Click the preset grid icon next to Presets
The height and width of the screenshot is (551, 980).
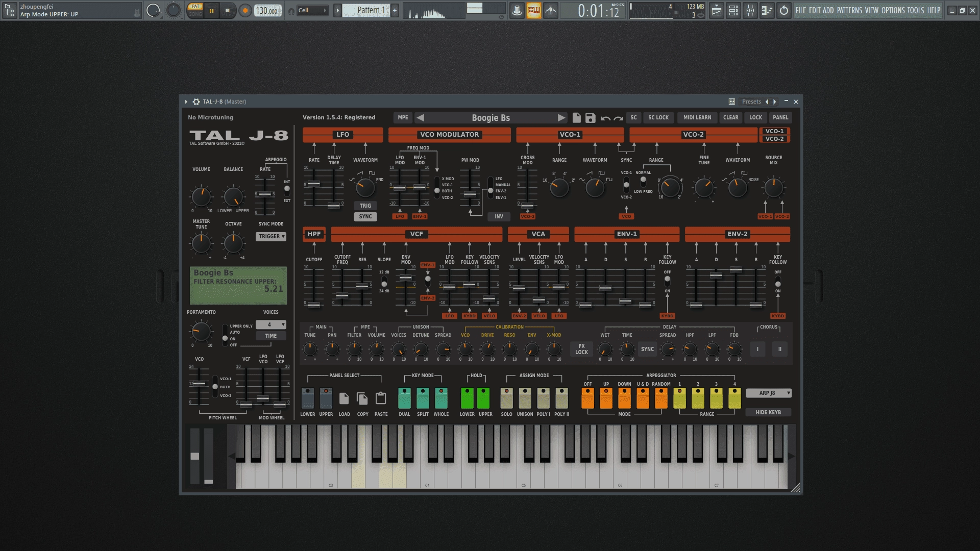731,102
